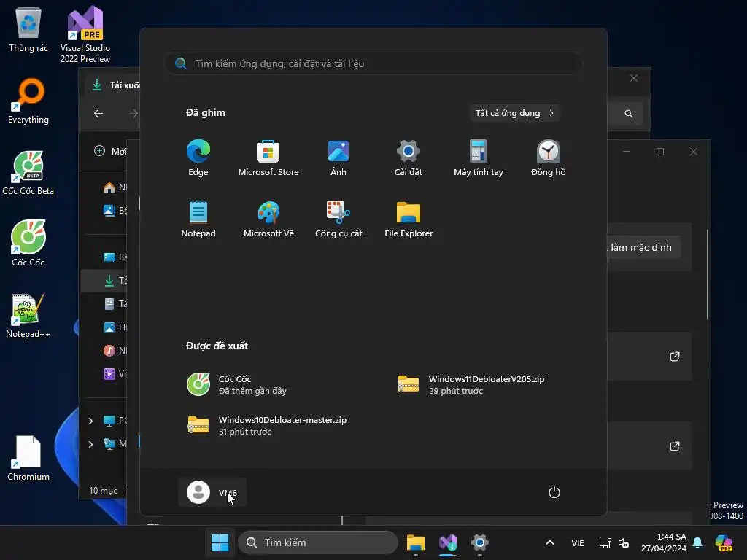Open the clock and date 1:44 SA

coord(664,542)
